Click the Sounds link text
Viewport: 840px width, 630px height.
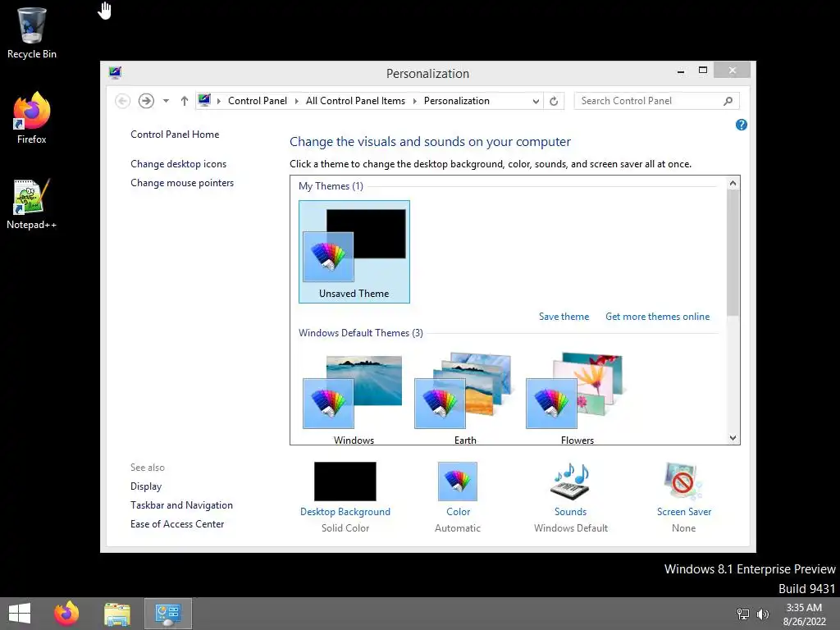571,512
